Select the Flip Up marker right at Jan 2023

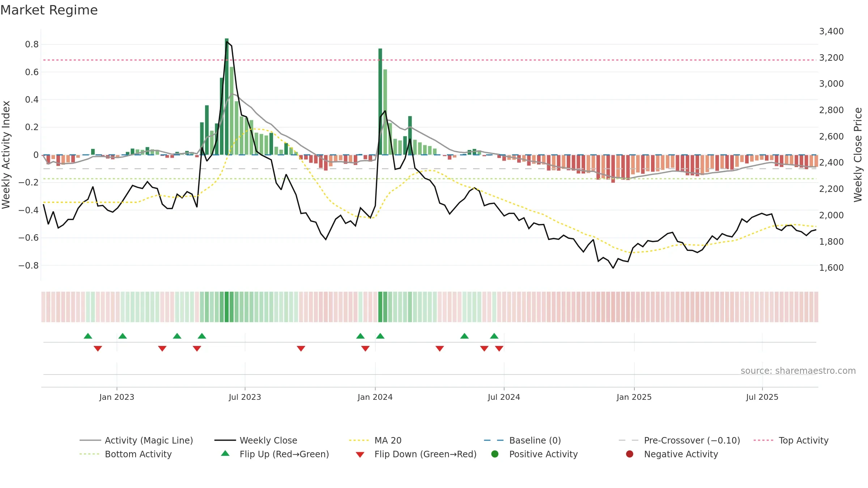123,336
